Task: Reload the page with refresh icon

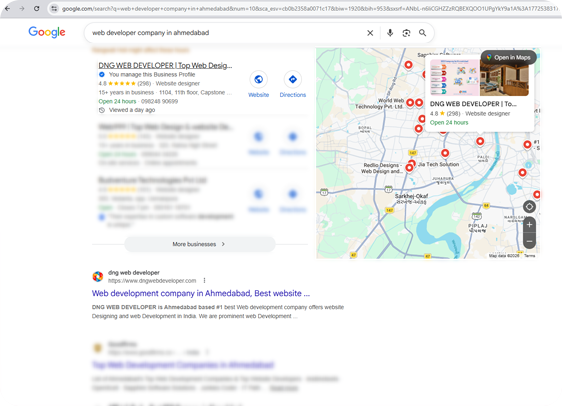Action: [x=37, y=9]
